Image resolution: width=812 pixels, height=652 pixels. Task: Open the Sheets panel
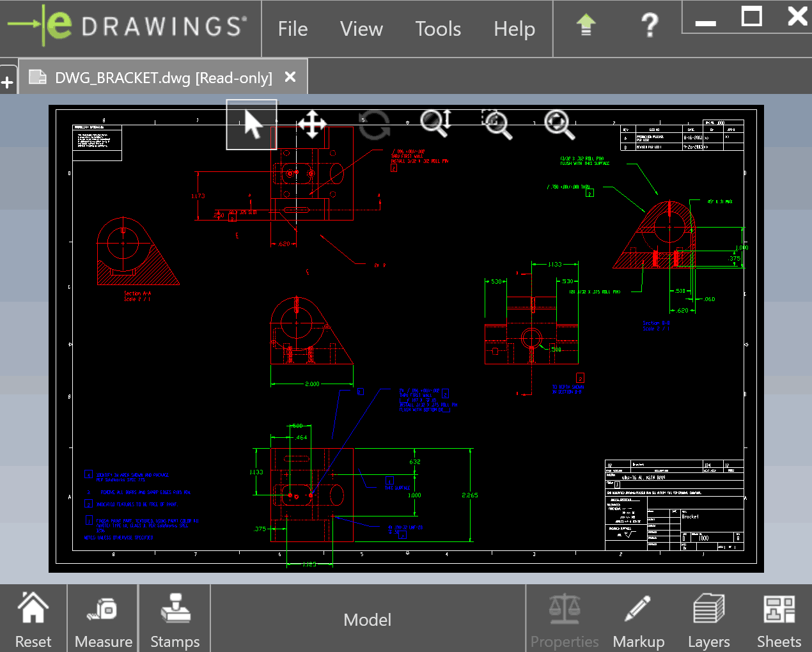[x=779, y=619]
